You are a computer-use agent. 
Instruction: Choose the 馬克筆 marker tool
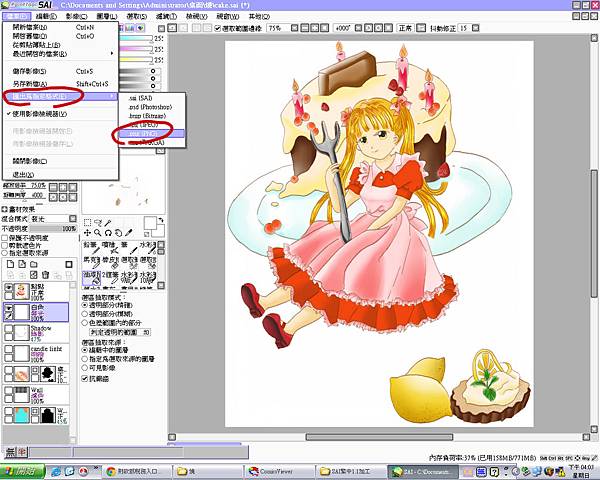91,263
